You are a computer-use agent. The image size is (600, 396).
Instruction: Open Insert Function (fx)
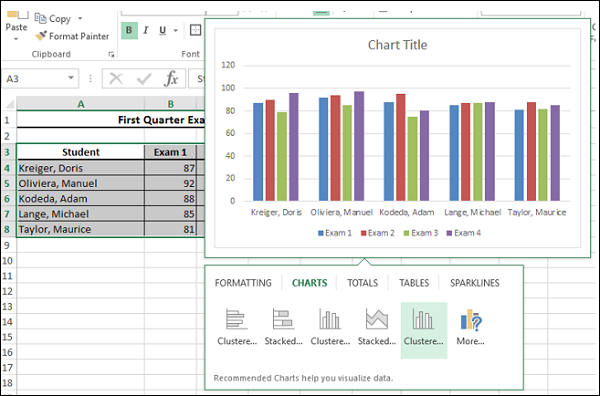[171, 78]
